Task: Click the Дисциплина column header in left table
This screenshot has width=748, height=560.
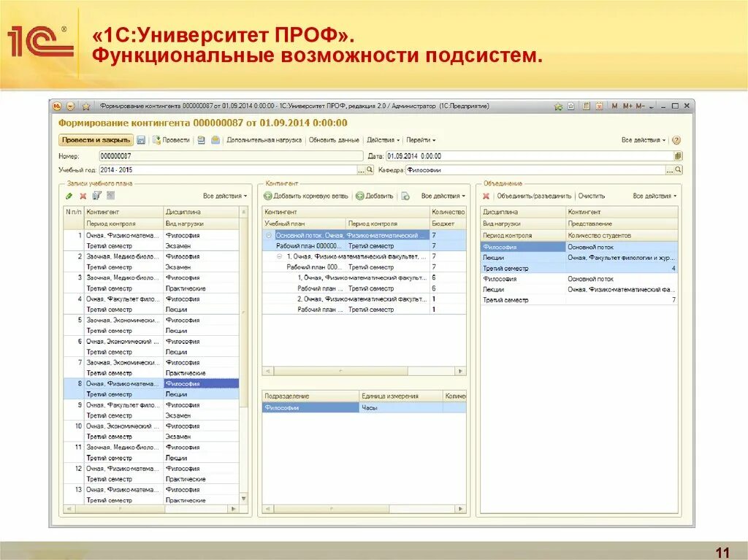Action: coord(201,212)
